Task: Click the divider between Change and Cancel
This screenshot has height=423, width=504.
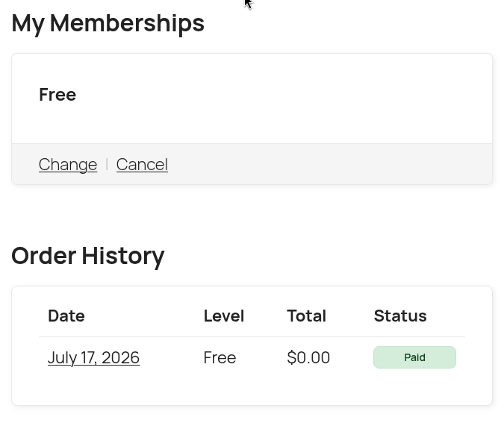Action: pos(107,164)
